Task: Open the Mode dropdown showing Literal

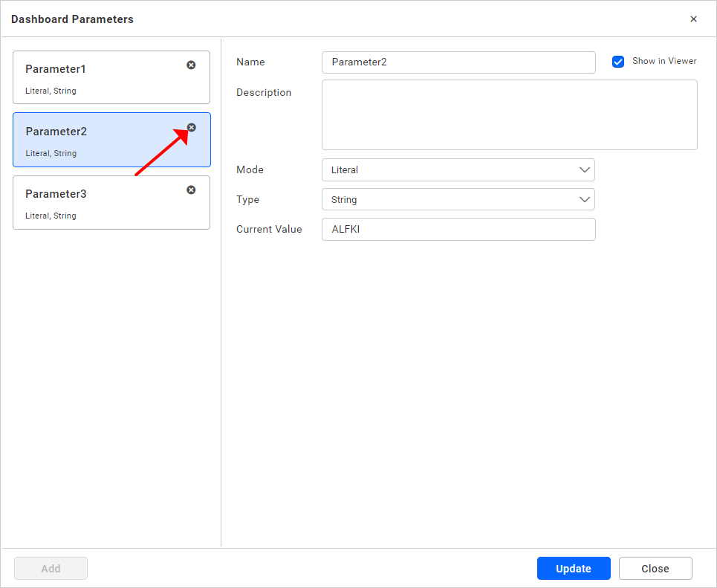Action: point(458,169)
